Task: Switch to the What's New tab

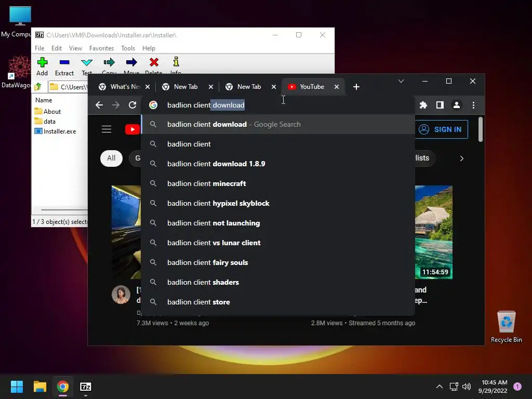Action: [121, 87]
